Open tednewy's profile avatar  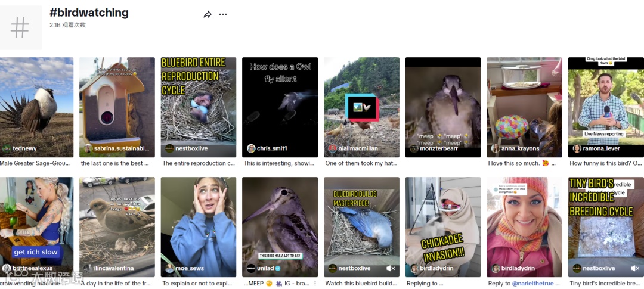click(x=6, y=148)
